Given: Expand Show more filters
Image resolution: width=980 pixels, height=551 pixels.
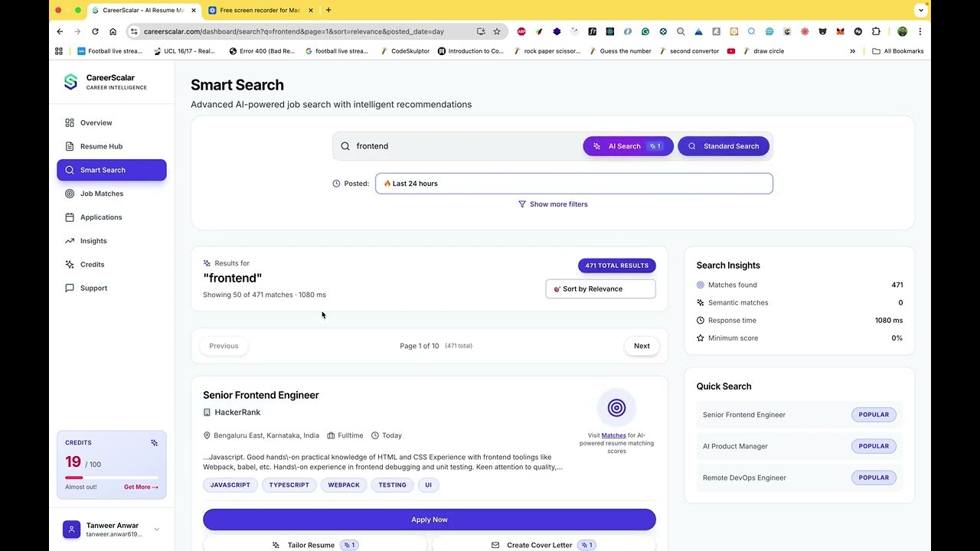Looking at the screenshot, I should click(x=553, y=204).
